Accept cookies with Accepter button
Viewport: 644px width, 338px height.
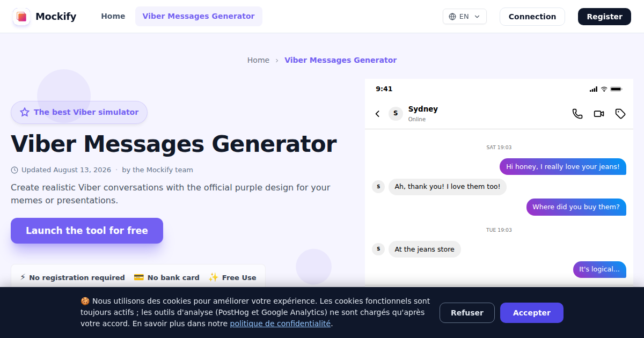(532, 313)
